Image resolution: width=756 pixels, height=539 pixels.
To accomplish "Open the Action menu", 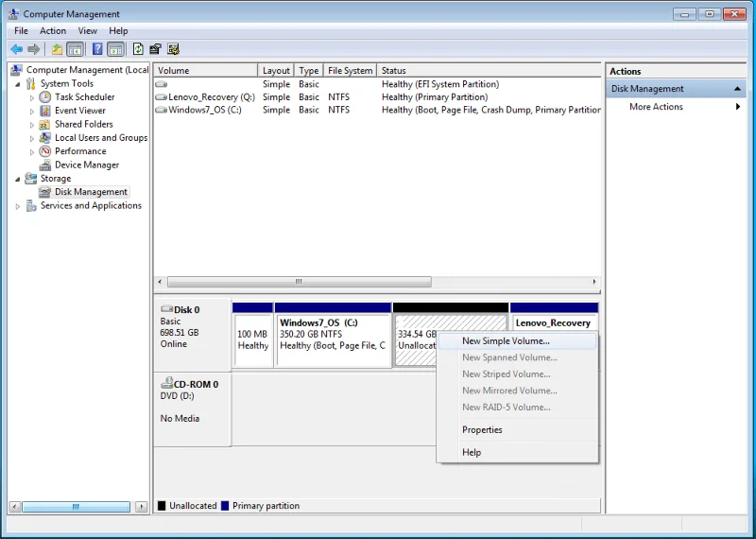I will (x=53, y=31).
